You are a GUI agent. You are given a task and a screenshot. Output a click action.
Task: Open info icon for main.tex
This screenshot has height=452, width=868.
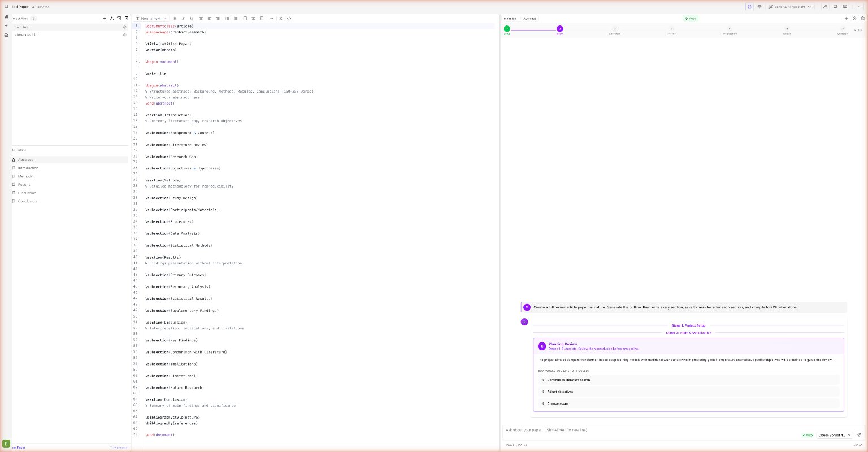click(125, 27)
